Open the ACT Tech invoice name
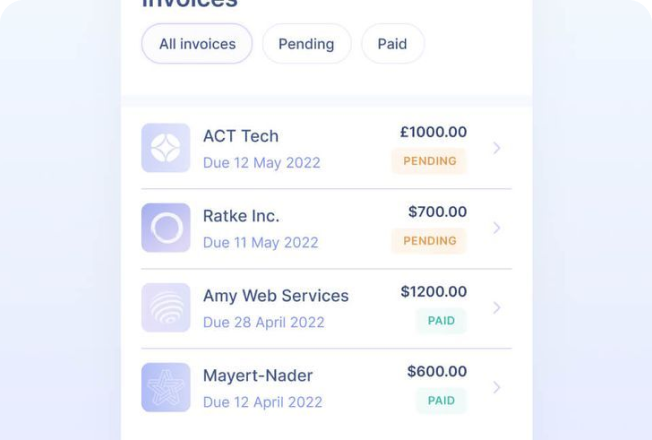Image resolution: width=652 pixels, height=440 pixels. (x=241, y=136)
